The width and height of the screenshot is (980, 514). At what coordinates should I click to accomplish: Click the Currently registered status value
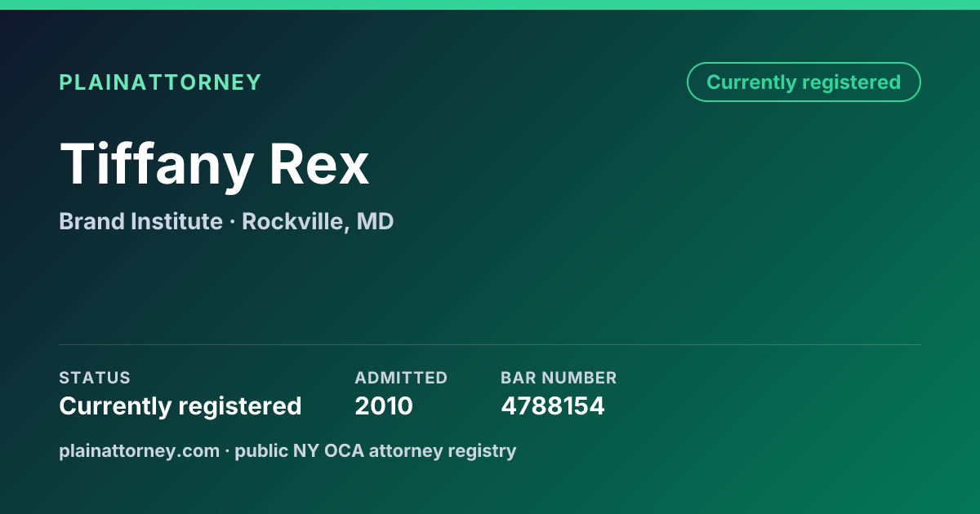(180, 406)
